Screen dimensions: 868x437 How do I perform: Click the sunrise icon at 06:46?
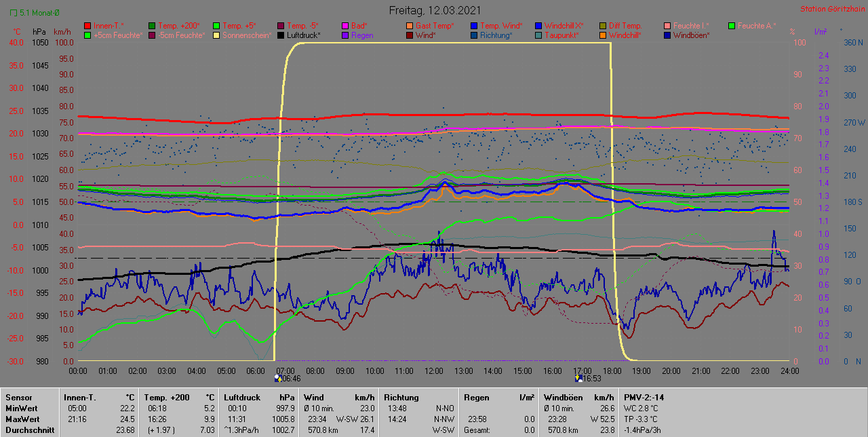pyautogui.click(x=278, y=379)
